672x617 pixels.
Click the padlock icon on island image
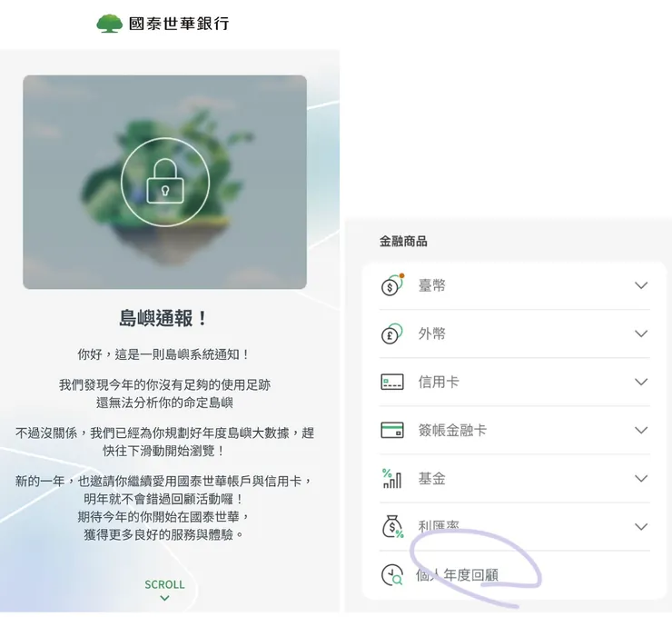coord(165,182)
